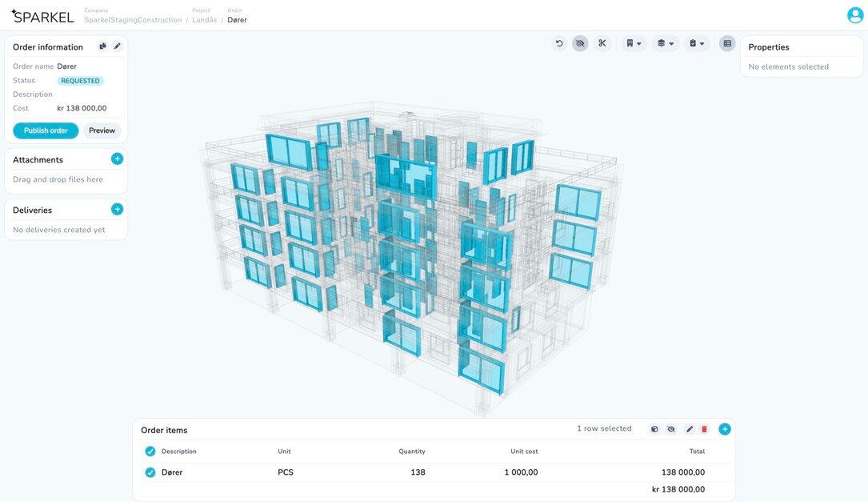Toggle the properties list panel button
The height and width of the screenshot is (502, 868).
pos(727,43)
